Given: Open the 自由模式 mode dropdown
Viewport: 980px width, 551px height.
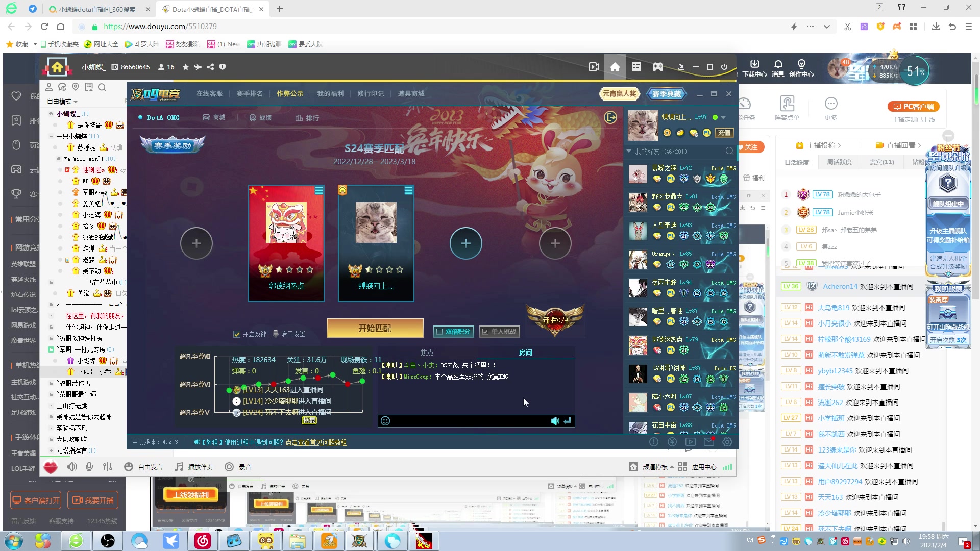Looking at the screenshot, I should (x=62, y=102).
